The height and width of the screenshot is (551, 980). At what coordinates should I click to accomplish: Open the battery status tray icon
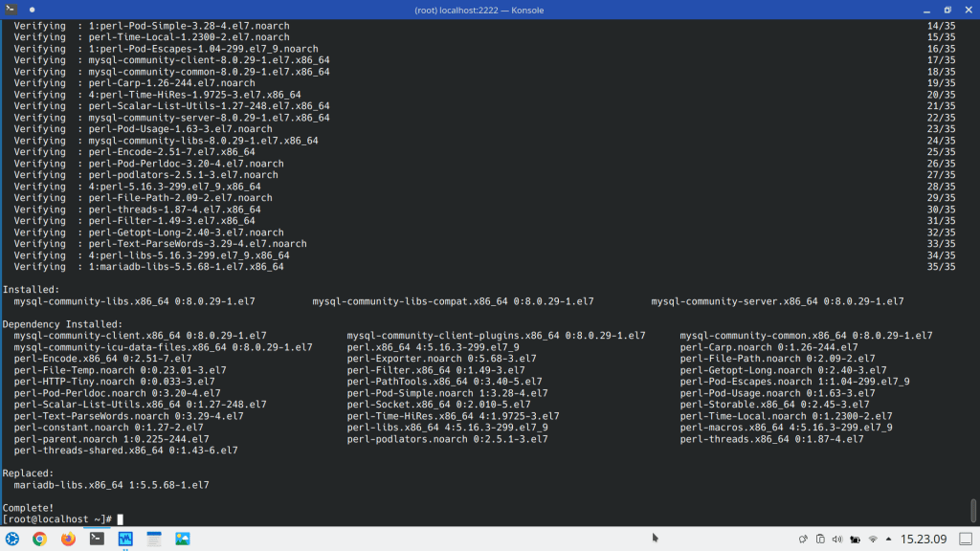pos(855,540)
